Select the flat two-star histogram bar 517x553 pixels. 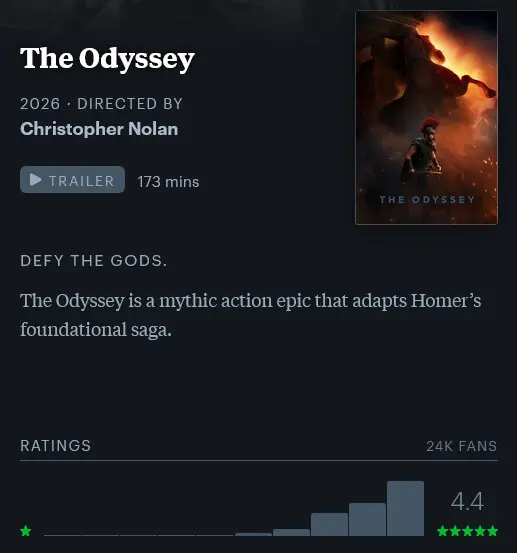coord(177,535)
